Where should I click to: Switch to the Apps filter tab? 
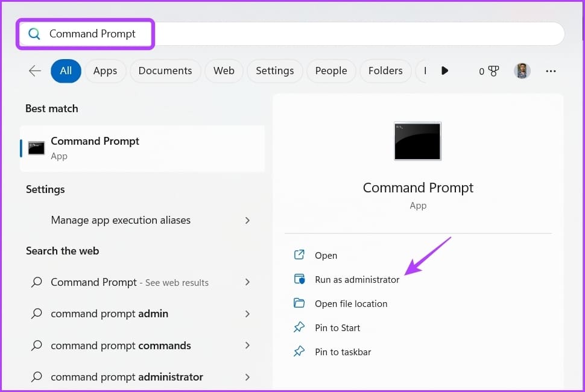pos(105,71)
